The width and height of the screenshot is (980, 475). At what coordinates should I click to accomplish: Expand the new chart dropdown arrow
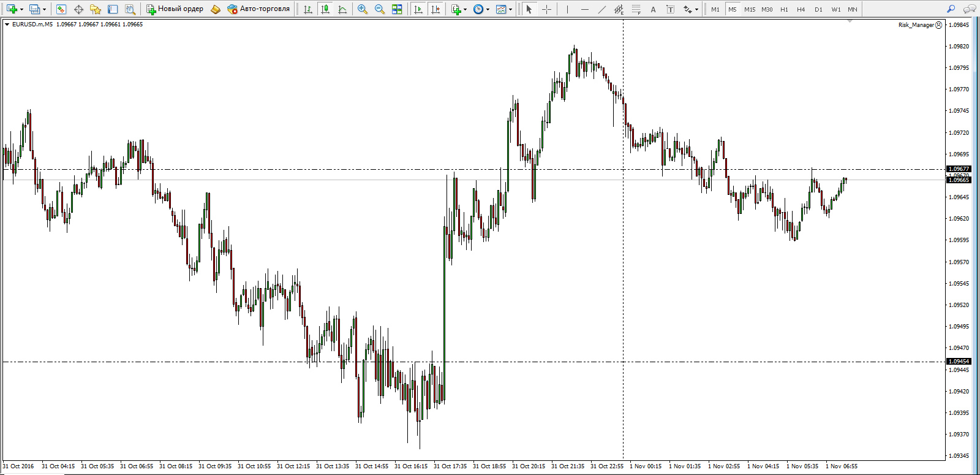tap(21, 9)
